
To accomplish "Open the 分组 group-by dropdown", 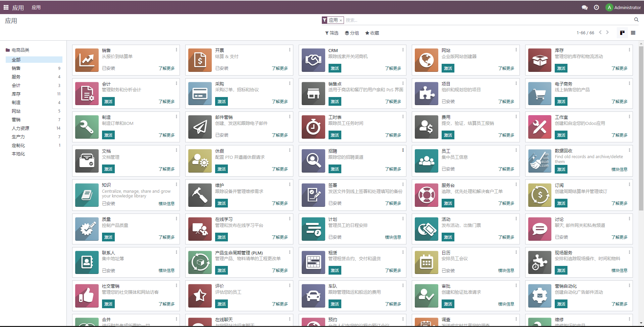I will 352,33.
